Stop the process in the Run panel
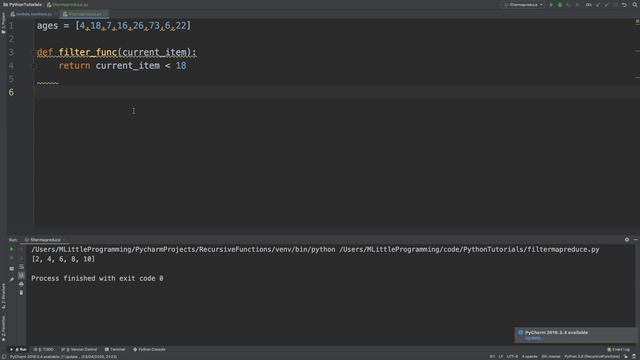The width and height of the screenshot is (640, 360). tap(11, 258)
